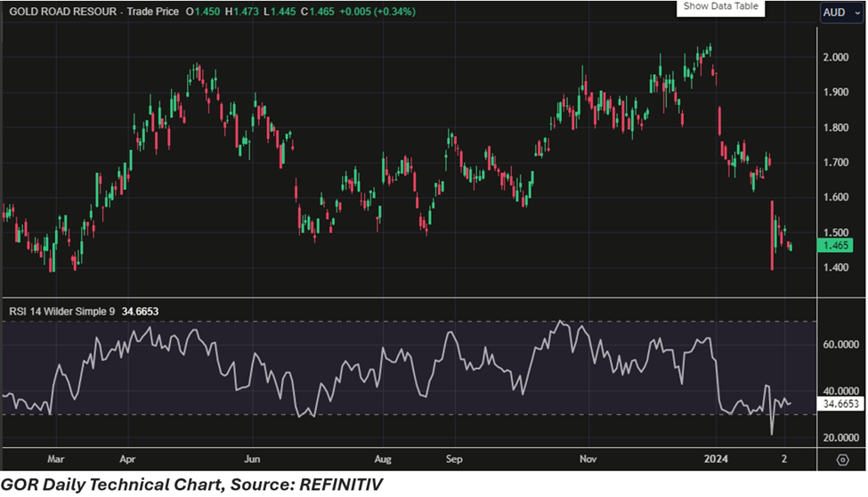Screen dimensions: 868x497
Task: Click the 1.600 price axis label
Action: coord(836,197)
